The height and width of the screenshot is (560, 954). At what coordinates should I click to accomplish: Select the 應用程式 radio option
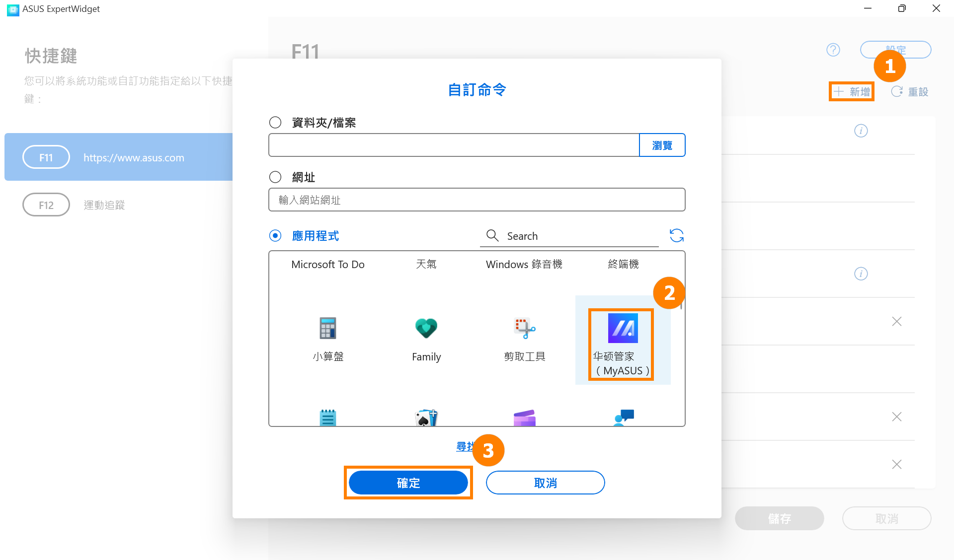click(x=275, y=235)
